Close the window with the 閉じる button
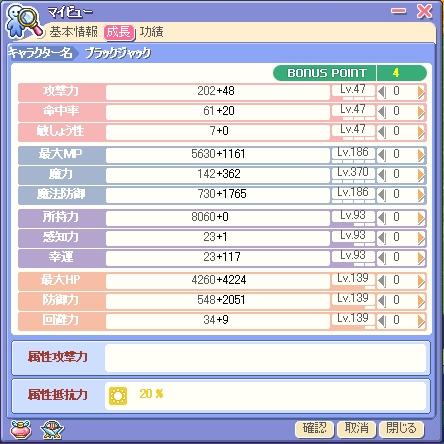444x444 pixels. (x=401, y=428)
